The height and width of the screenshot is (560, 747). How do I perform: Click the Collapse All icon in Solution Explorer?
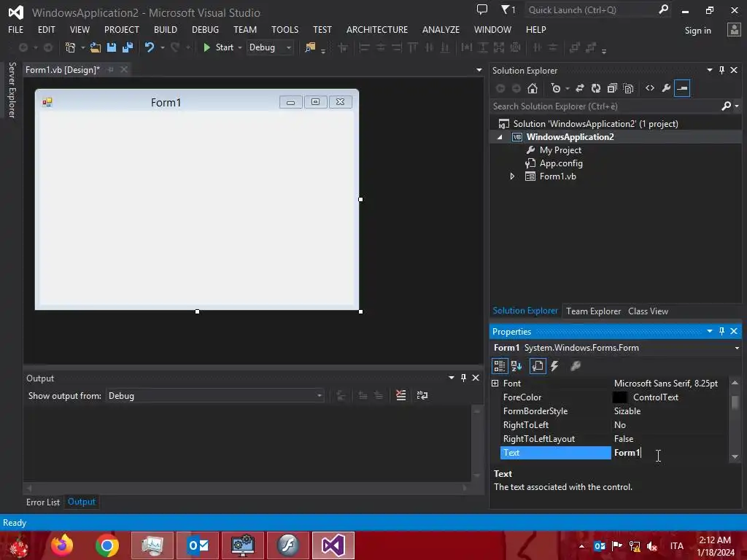[612, 88]
